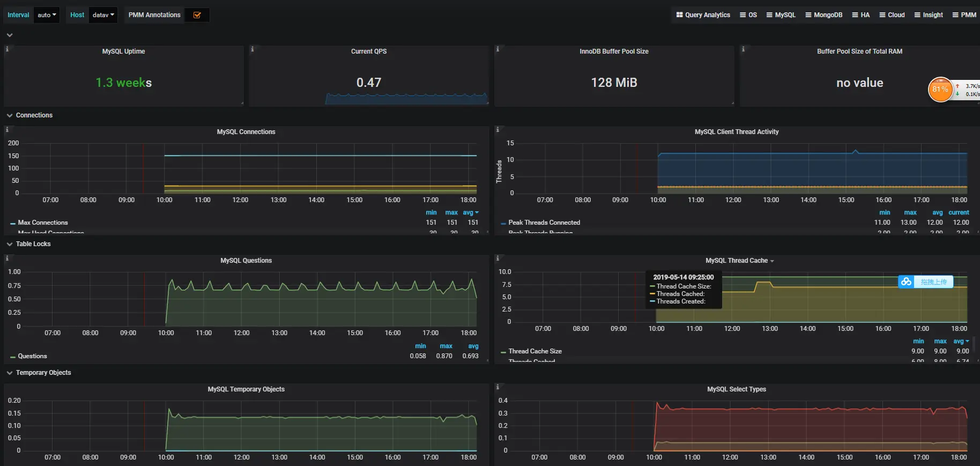Pick color for Thread Cache Size swatch
The height and width of the screenshot is (466, 980).
(503, 352)
